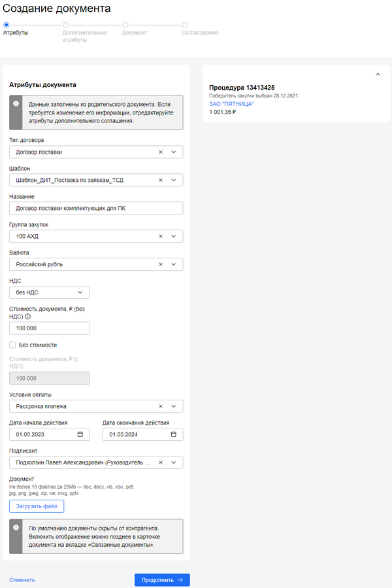Switch to the Согласование step

point(185,25)
